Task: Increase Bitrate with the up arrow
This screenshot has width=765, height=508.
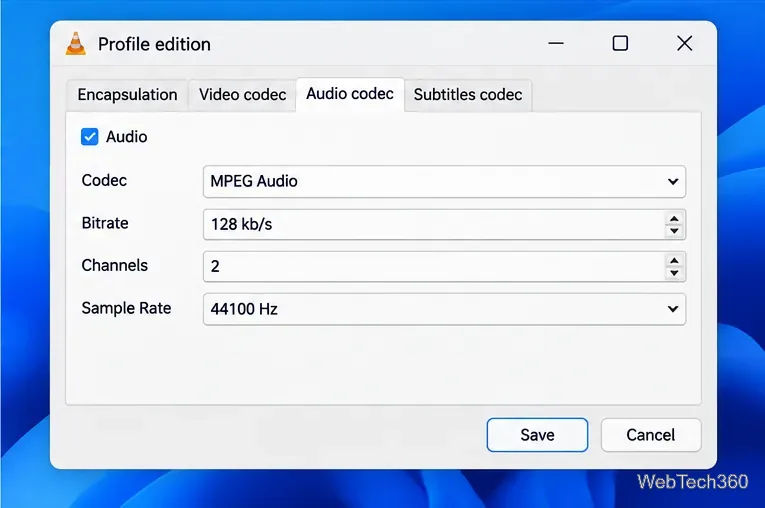Action: [674, 219]
